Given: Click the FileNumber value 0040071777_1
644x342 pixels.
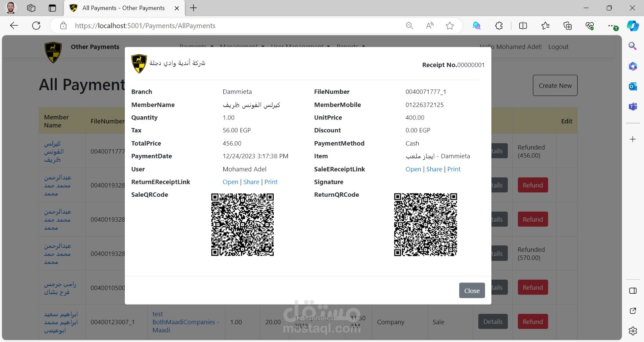Looking at the screenshot, I should 426,92.
